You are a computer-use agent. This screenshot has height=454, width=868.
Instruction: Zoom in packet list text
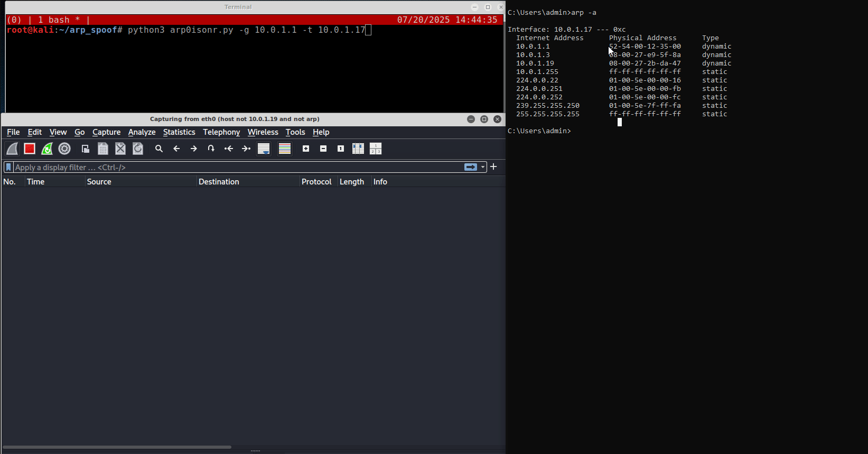tap(306, 149)
